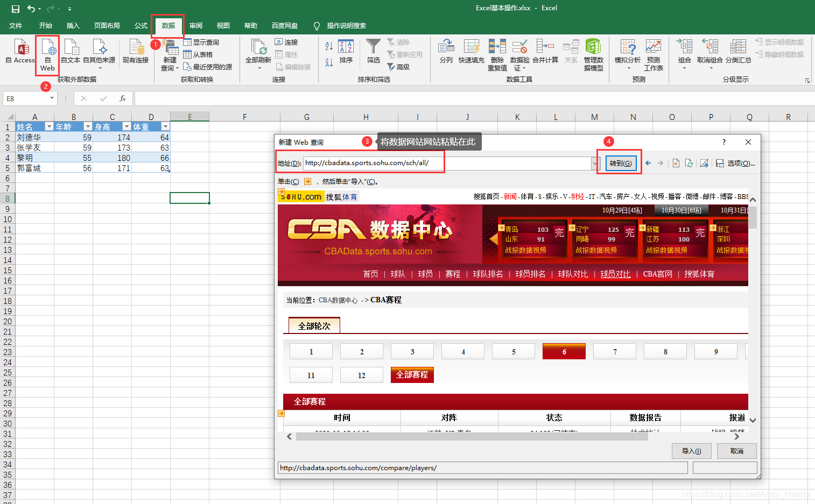Open the 公式 ribbon tab
Image resolution: width=815 pixels, height=504 pixels.
click(x=141, y=25)
